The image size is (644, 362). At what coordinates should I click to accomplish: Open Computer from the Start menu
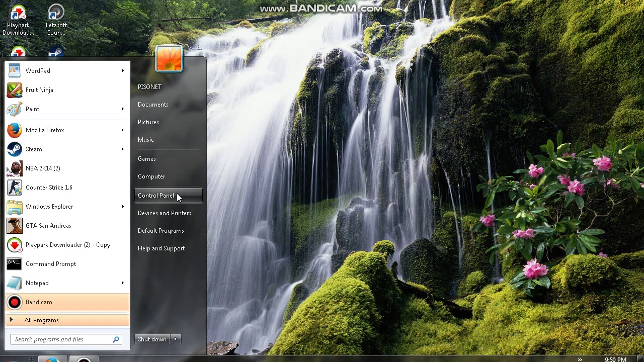pyautogui.click(x=168, y=176)
